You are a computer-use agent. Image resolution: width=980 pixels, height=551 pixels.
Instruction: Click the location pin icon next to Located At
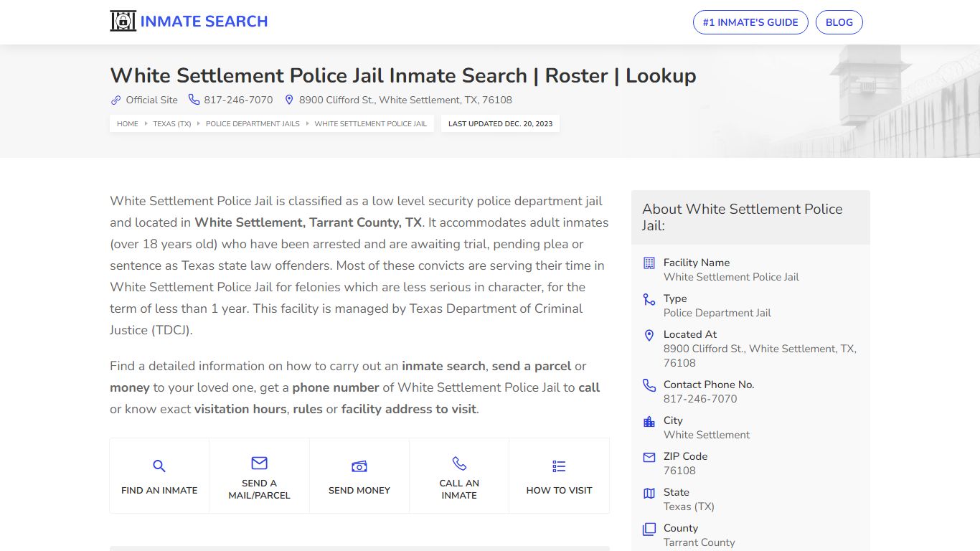click(x=649, y=335)
